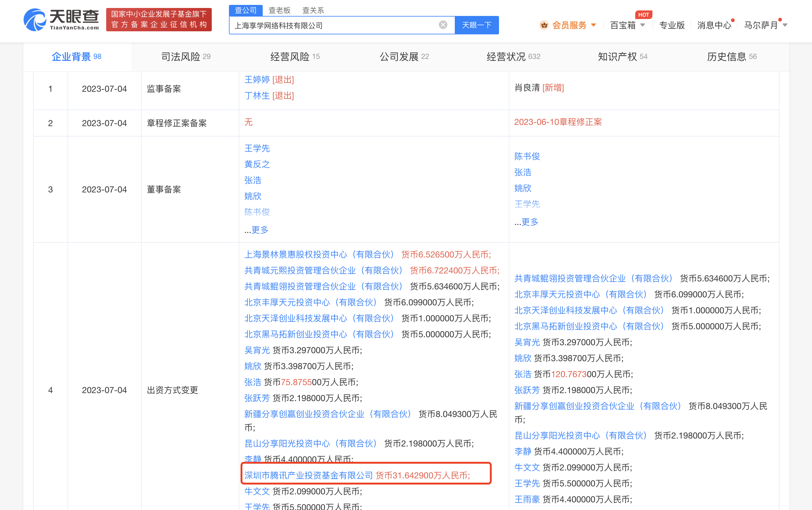This screenshot has height=510, width=812.
Task: Click the TianYanCha logo
Action: tap(61, 20)
